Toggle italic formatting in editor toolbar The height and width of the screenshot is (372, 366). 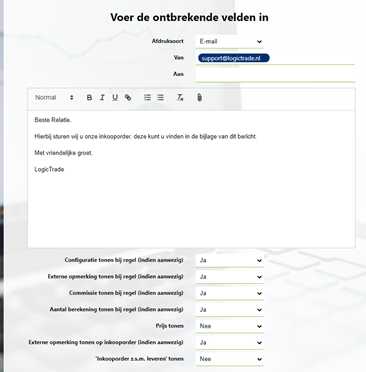coord(102,97)
